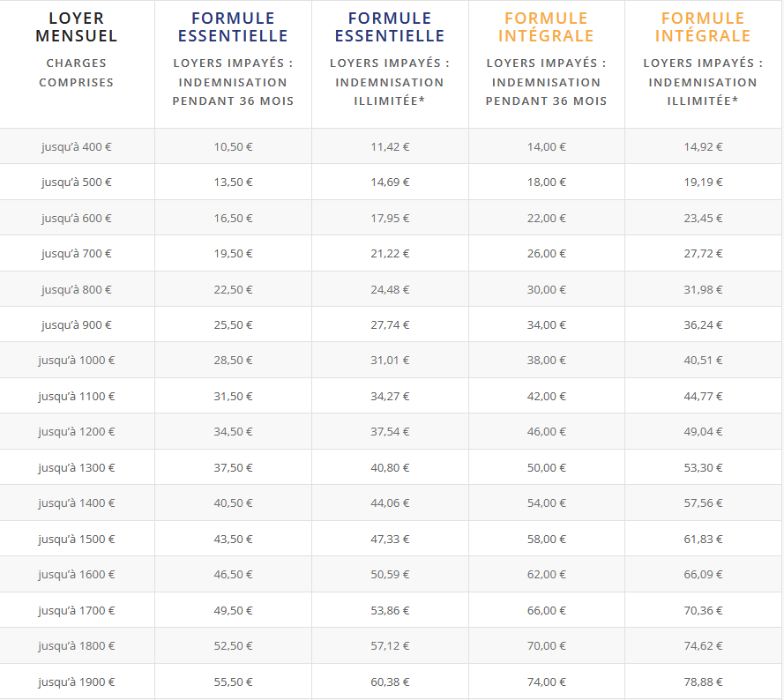Screen dimensions: 784x700
Task: Click the '40,80 €' price cell
Action: pos(390,468)
